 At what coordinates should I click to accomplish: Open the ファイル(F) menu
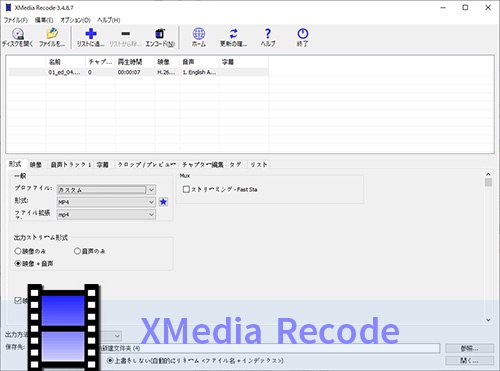(x=16, y=20)
